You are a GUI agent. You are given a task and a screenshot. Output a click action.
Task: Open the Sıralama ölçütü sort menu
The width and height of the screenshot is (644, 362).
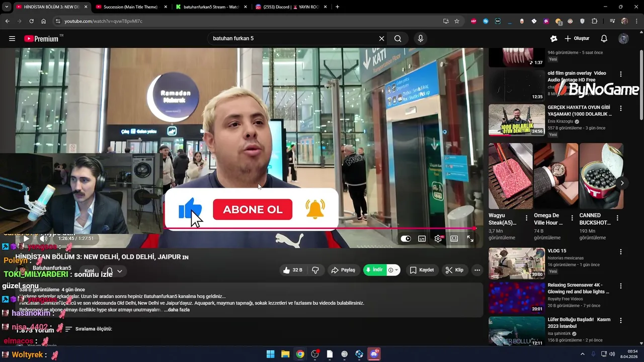[89, 329]
